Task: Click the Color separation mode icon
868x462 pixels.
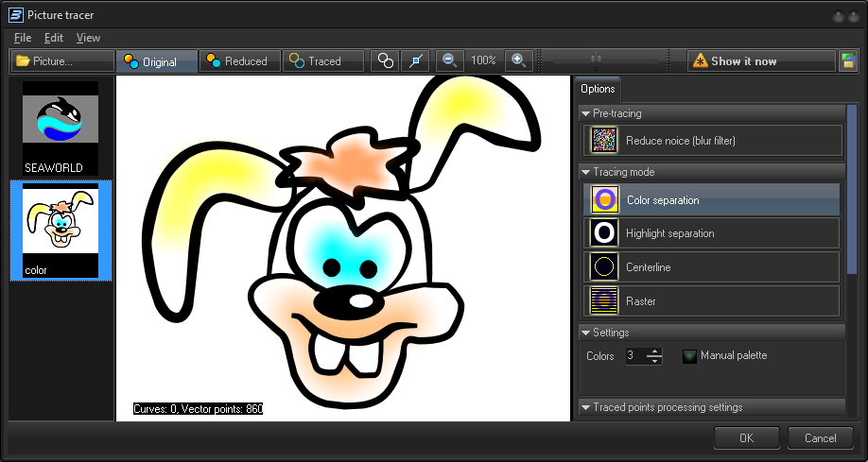Action: (604, 199)
